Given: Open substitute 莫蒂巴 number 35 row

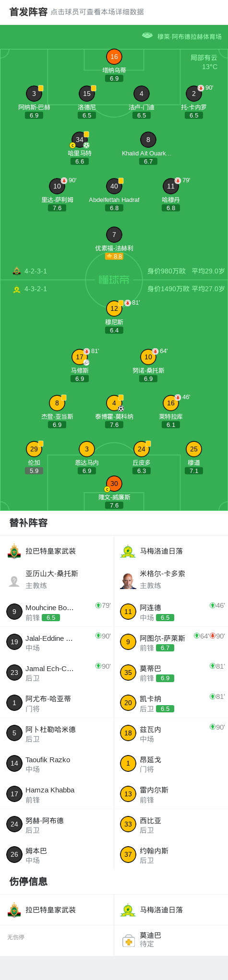Looking at the screenshot, I should coord(171,673).
